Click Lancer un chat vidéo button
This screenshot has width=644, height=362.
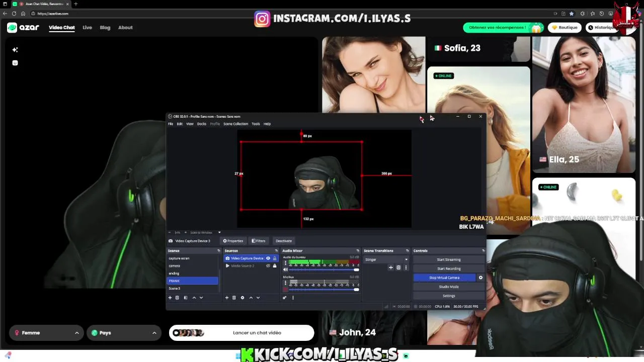[x=242, y=333]
